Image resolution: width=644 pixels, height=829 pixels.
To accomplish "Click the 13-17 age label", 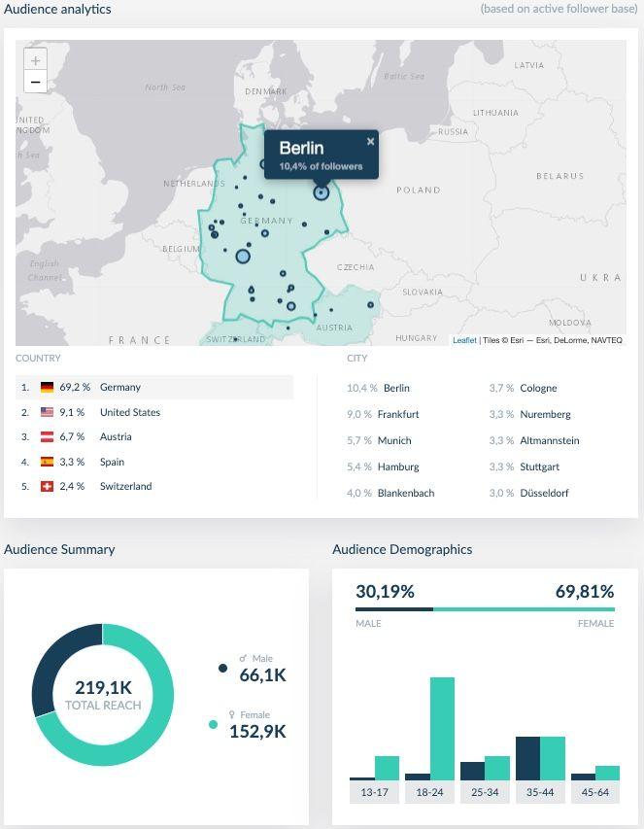I will pos(374,792).
